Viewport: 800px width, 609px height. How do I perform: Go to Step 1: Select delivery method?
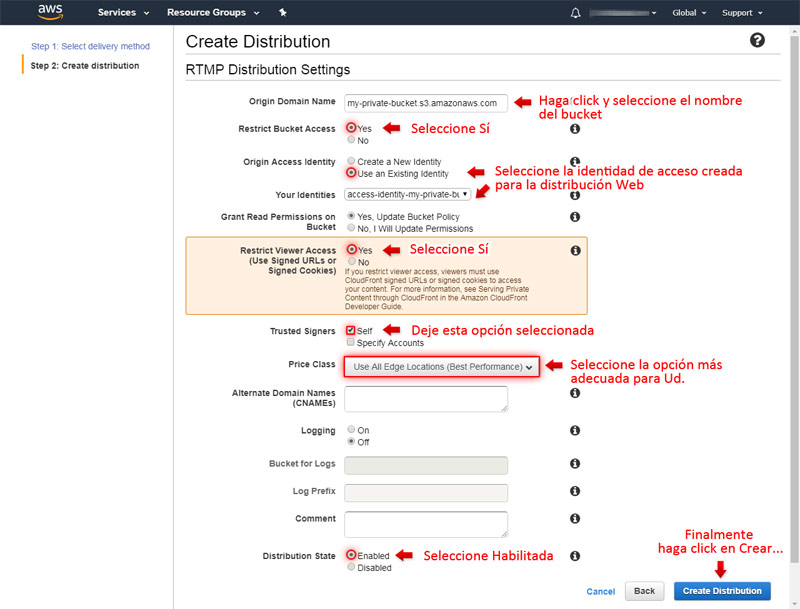click(90, 46)
